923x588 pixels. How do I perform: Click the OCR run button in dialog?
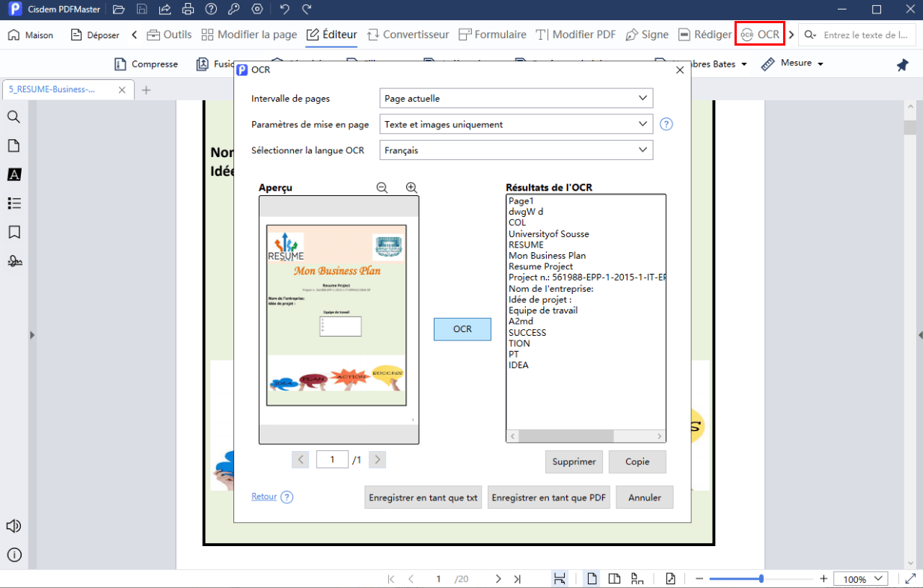(x=462, y=329)
